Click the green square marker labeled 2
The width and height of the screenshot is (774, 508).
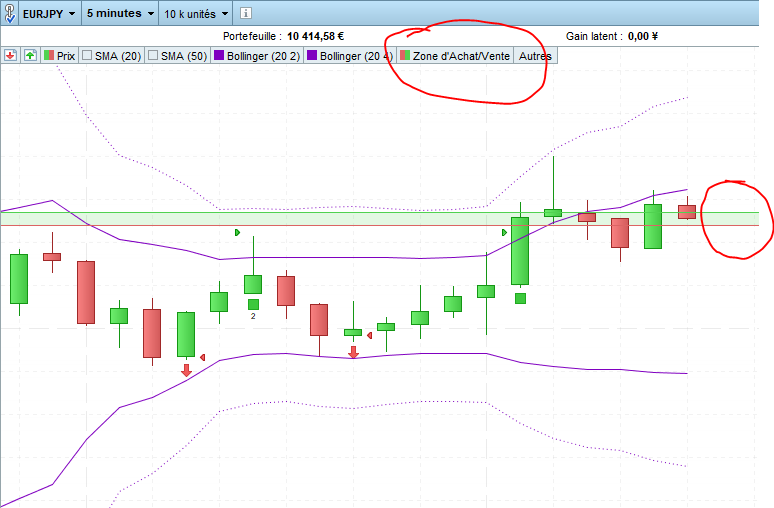253,304
